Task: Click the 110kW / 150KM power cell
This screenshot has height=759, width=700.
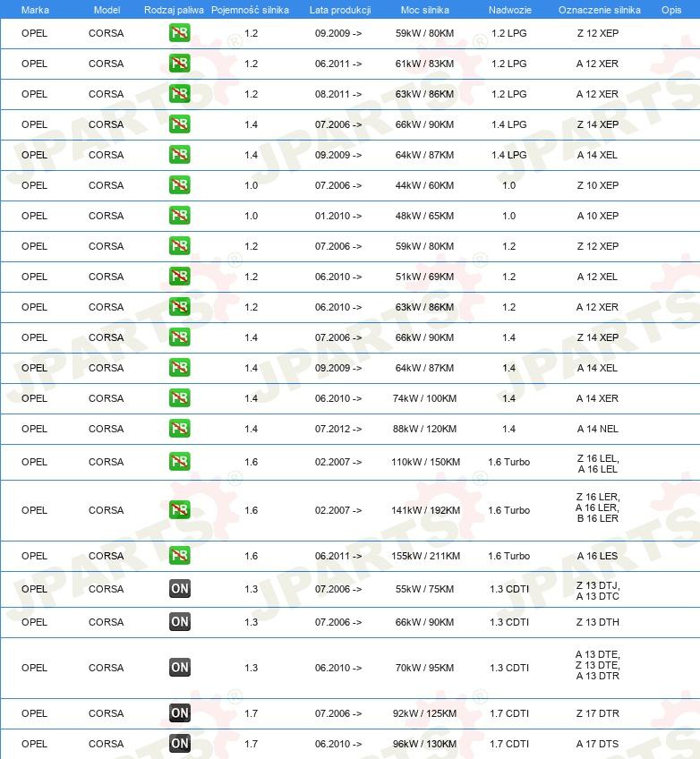Action: tap(425, 462)
